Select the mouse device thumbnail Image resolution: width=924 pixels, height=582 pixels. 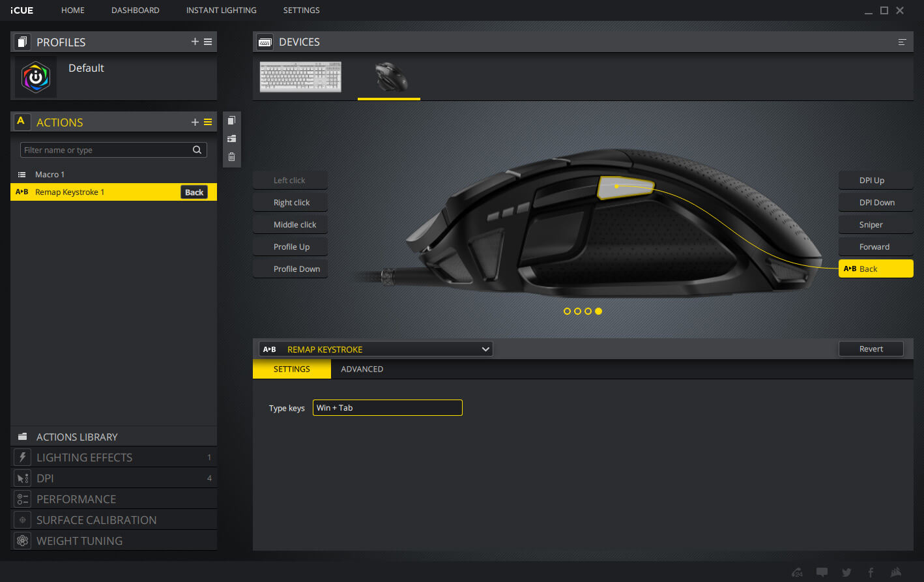391,77
